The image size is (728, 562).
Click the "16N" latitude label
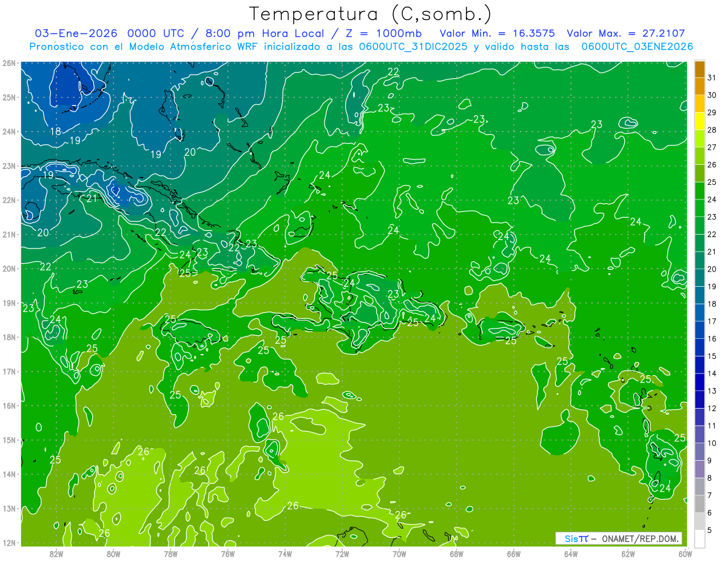[x=9, y=406]
